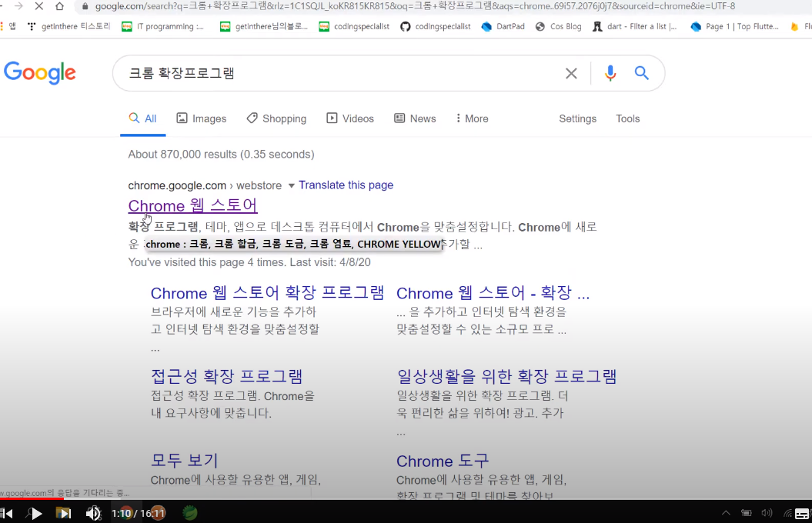Click About 870,000 results text
812x523 pixels.
point(221,154)
